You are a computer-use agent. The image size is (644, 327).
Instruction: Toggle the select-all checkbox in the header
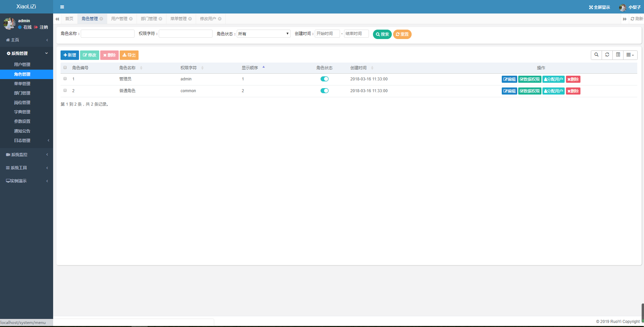[65, 68]
